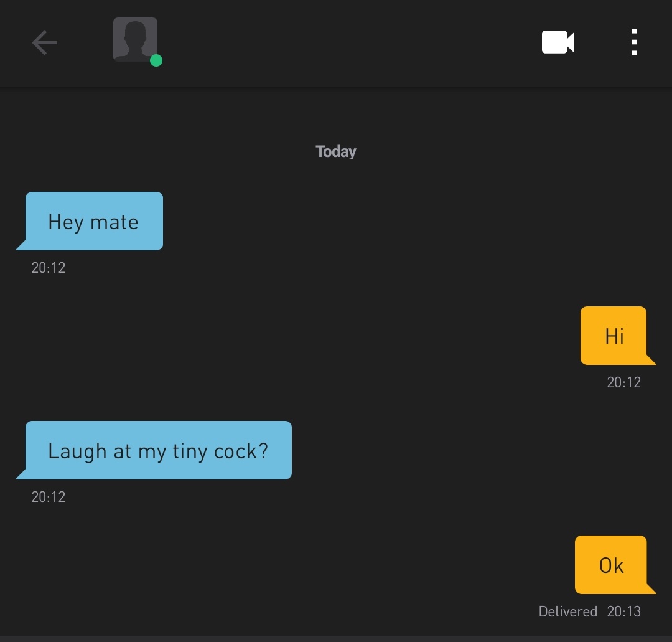This screenshot has width=672, height=642.
Task: Tap the "Laugh at my tiny cock?" message
Action: pos(158,450)
